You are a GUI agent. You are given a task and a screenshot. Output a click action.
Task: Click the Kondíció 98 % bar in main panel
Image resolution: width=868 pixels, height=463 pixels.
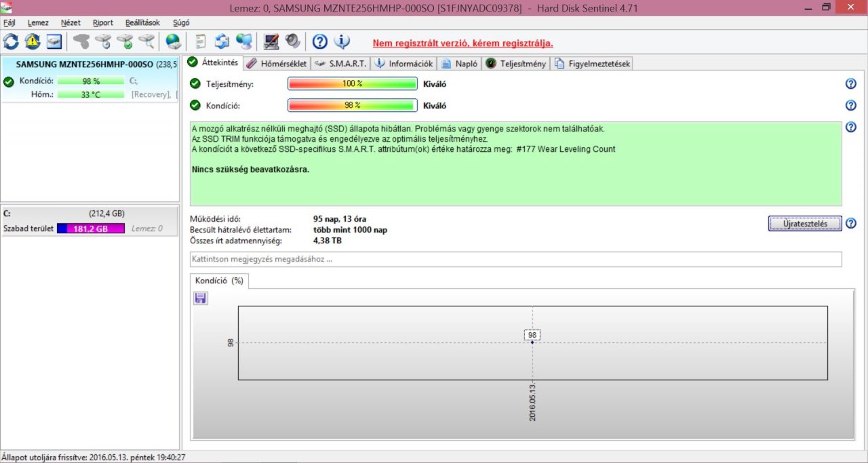pos(352,106)
